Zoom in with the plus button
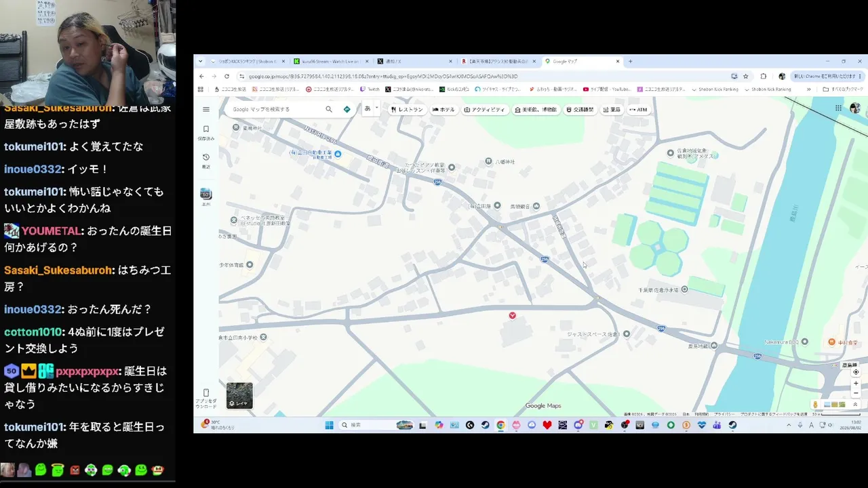The width and height of the screenshot is (868, 488). tap(856, 384)
